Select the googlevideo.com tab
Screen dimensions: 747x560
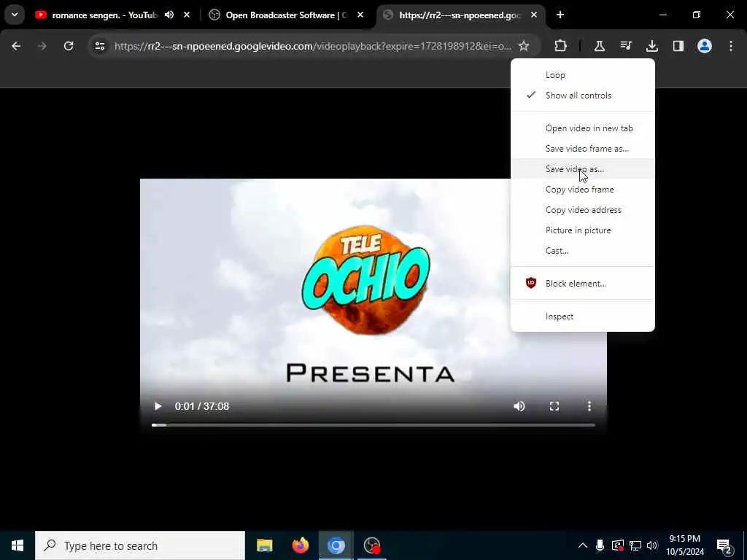coord(460,15)
